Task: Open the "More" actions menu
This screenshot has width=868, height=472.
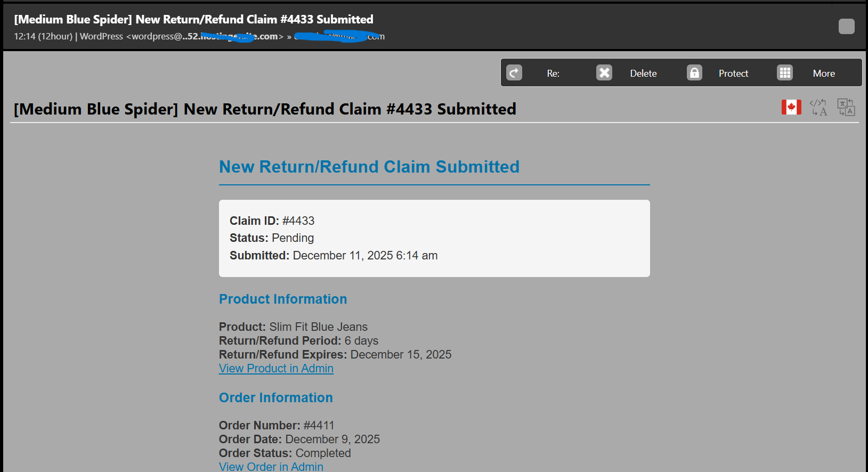Action: click(824, 73)
